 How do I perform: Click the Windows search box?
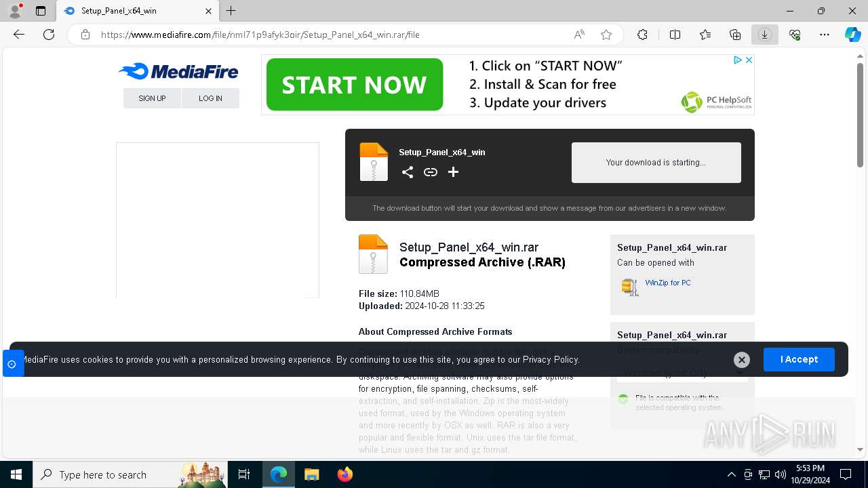pyautogui.click(x=130, y=474)
